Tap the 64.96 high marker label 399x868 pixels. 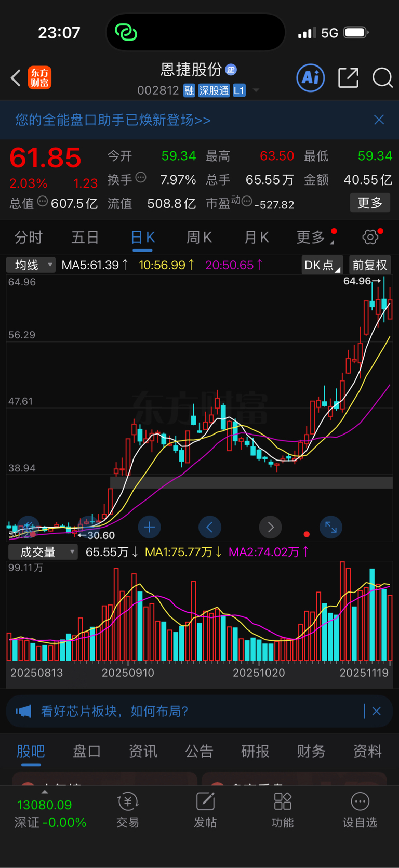point(362,281)
